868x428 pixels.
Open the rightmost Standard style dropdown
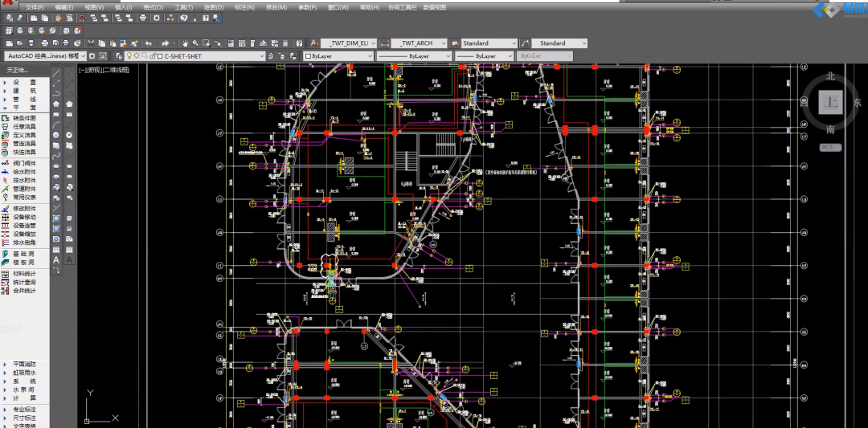pyautogui.click(x=559, y=43)
